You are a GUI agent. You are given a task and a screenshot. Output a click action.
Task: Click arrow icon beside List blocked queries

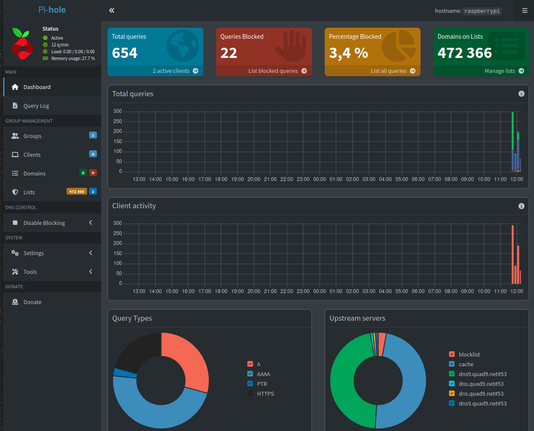(x=304, y=71)
